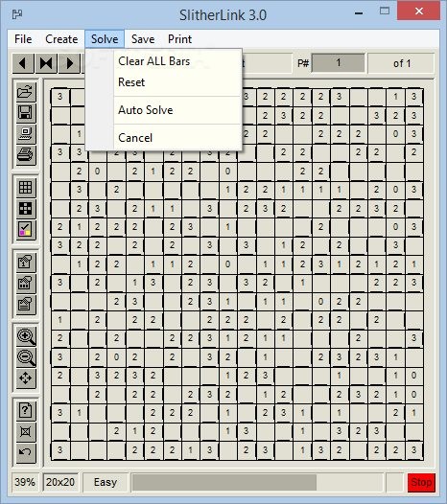Click the zoom out magnifier icon
The image size is (447, 504).
point(26,357)
